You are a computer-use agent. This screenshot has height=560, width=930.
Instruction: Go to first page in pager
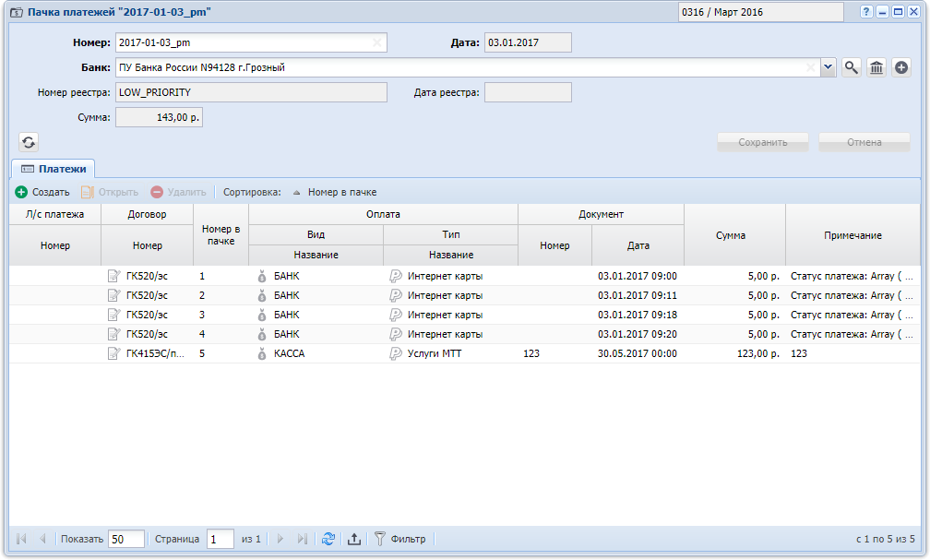coord(22,539)
